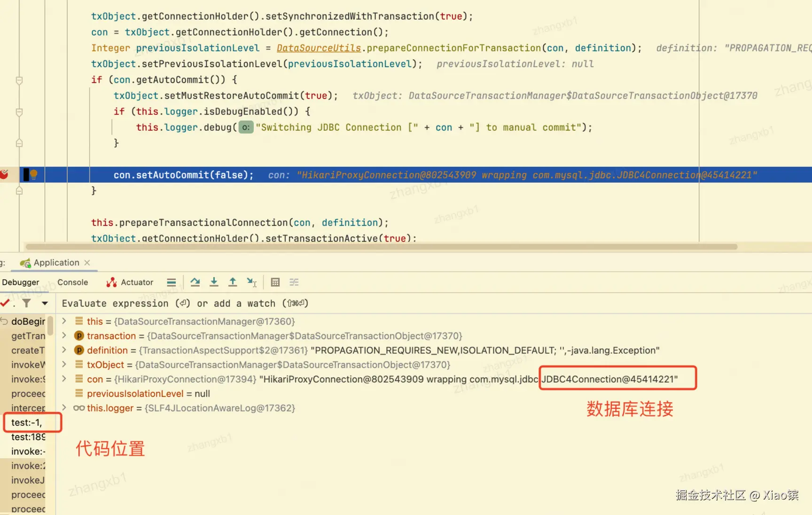Screen dimensions: 812x515
Task: Click 'setSynchronizedWithTransaction' in the first code line
Action: pyautogui.click(x=350, y=16)
